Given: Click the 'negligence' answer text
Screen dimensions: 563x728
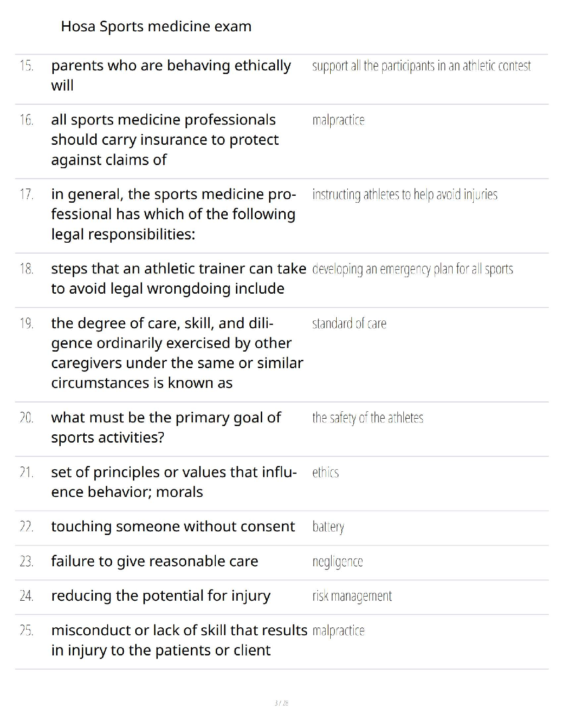Looking at the screenshot, I should coord(338,562).
